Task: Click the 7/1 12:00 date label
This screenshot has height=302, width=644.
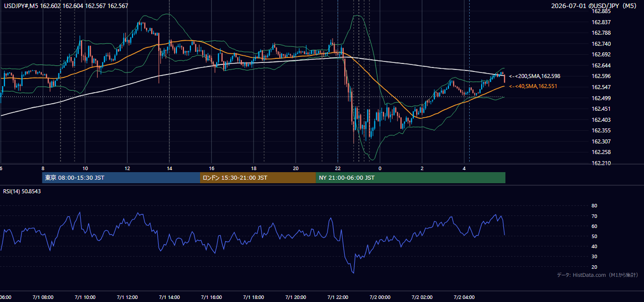Action: click(127, 297)
